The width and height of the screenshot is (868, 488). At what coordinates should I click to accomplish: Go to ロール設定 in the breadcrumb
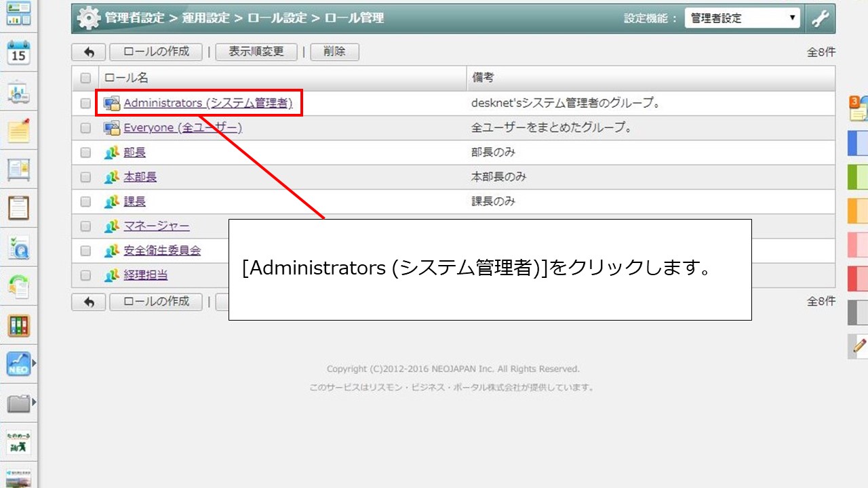point(277,18)
